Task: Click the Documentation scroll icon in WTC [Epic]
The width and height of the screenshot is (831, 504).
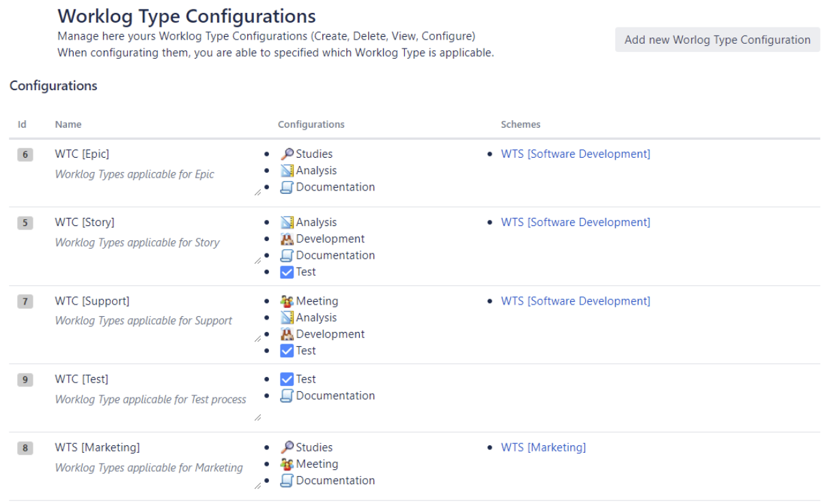Action: click(287, 187)
